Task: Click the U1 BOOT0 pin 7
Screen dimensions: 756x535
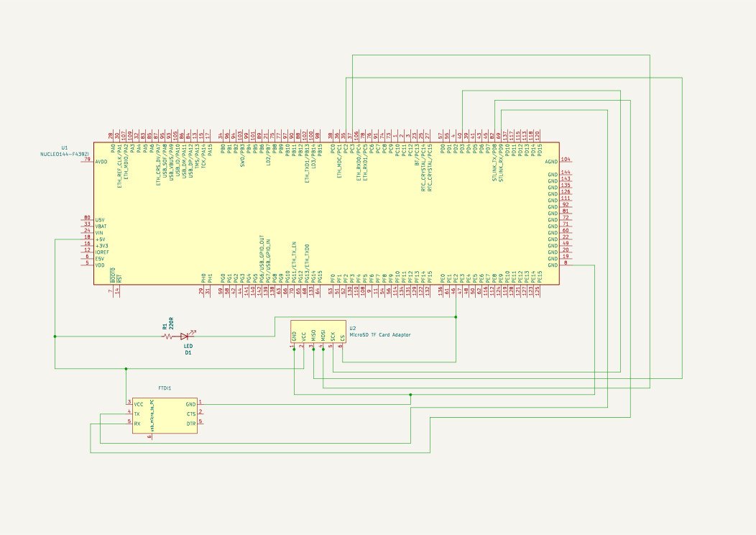Action: (111, 291)
